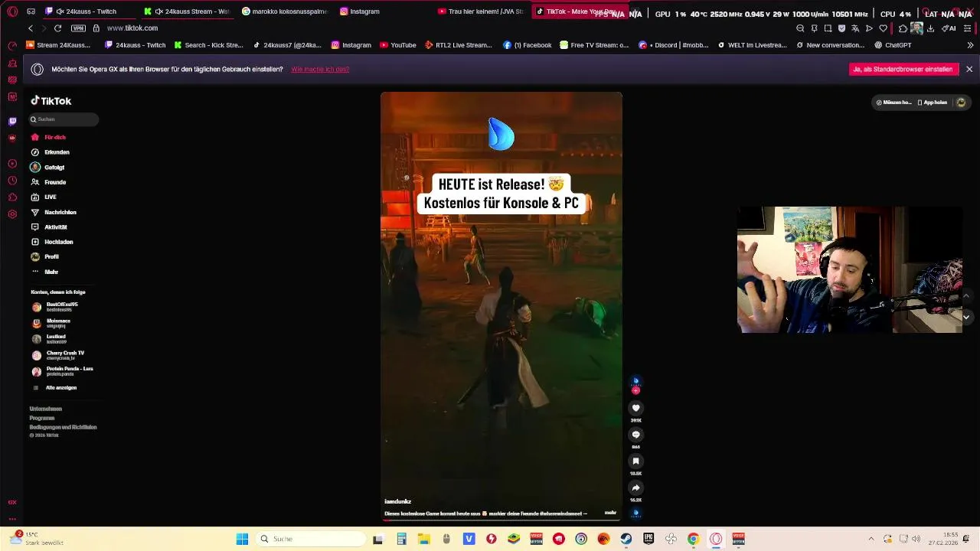Select Für dich in sidebar

[55, 137]
